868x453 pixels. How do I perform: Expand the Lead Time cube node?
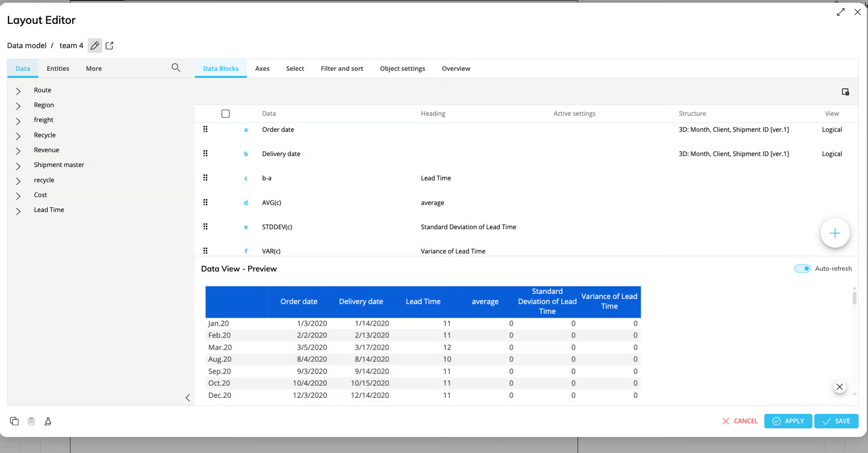(x=18, y=211)
